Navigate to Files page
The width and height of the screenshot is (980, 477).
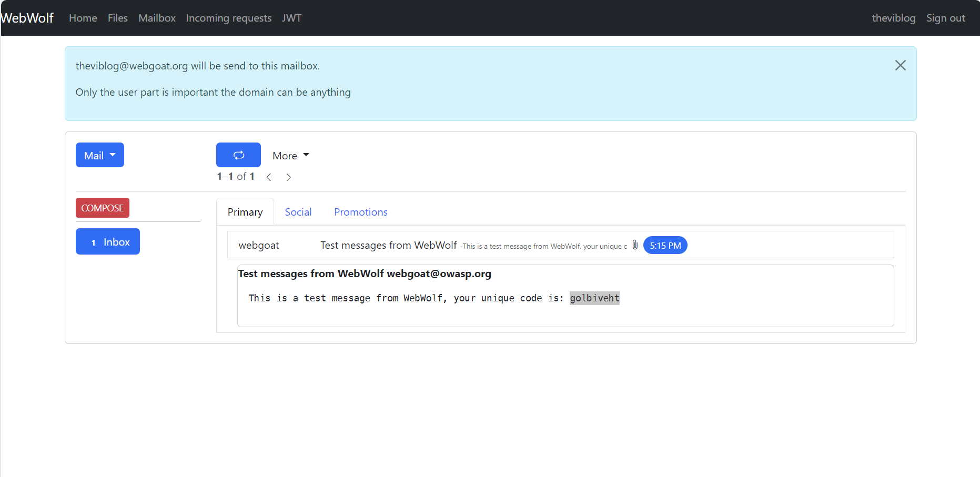click(118, 18)
